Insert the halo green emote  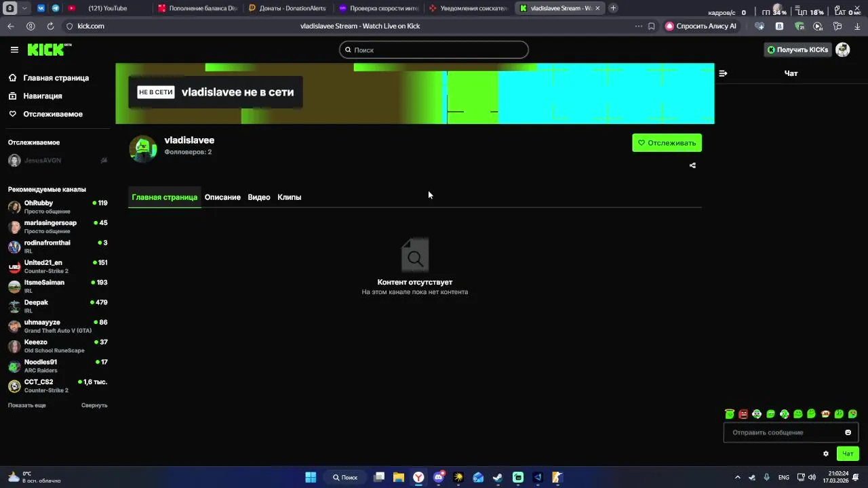click(x=730, y=414)
